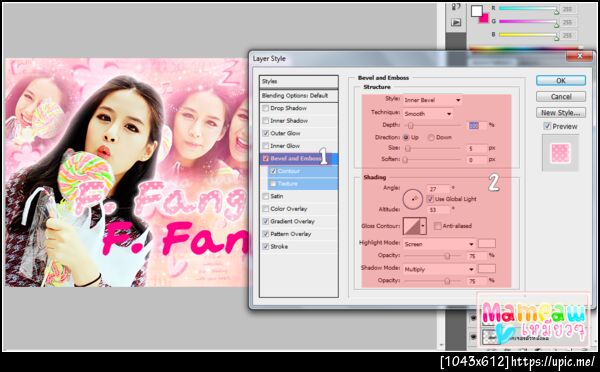Open the Technique dropdown showing Smooth
This screenshot has width=600, height=372.
428,114
